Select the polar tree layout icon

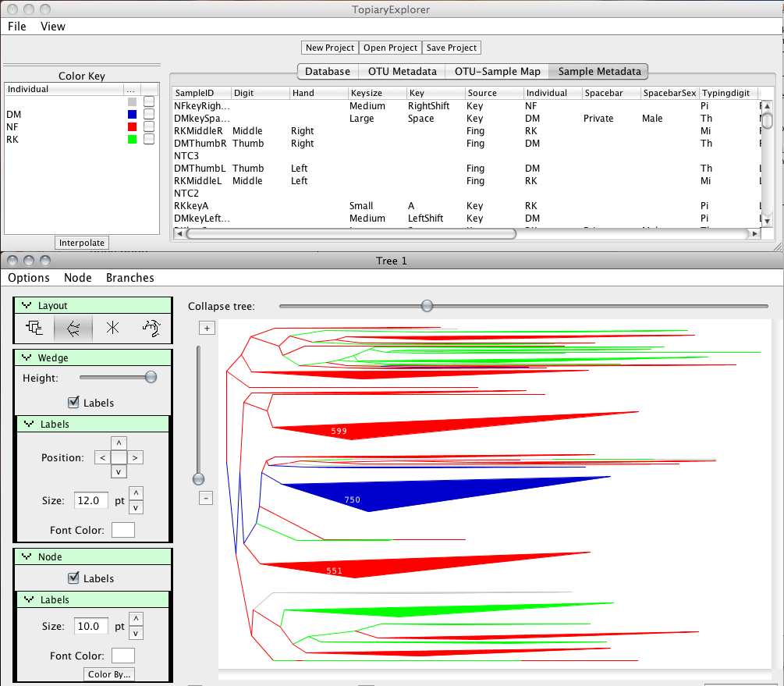pos(151,329)
